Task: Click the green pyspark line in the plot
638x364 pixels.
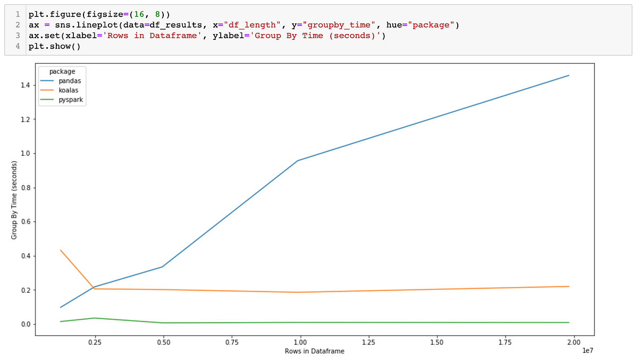Action: [x=372, y=321]
